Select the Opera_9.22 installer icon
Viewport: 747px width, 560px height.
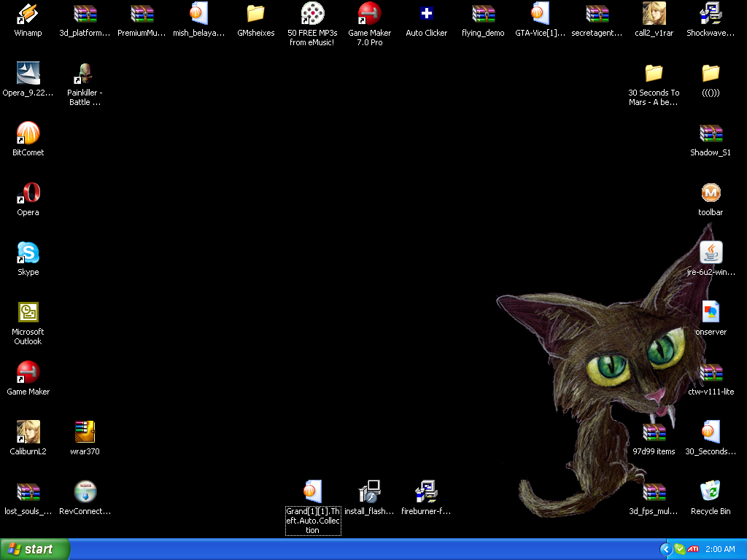point(28,74)
